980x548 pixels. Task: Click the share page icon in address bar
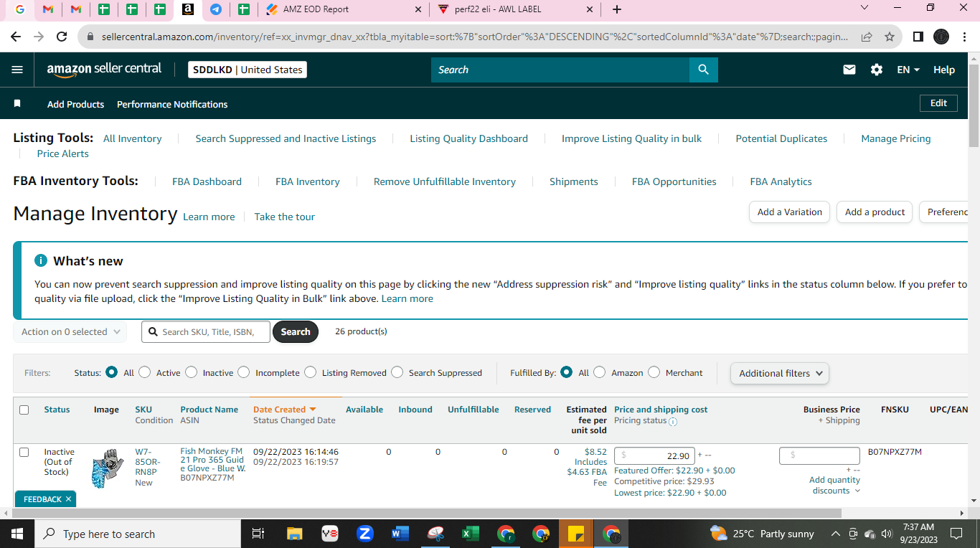point(867,37)
